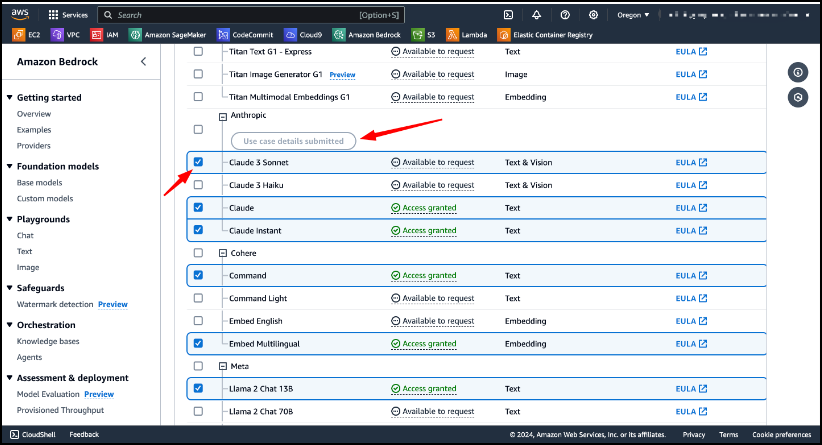Uncheck the Claude 3 Sonnet checkbox
The image size is (822, 445).
point(198,162)
